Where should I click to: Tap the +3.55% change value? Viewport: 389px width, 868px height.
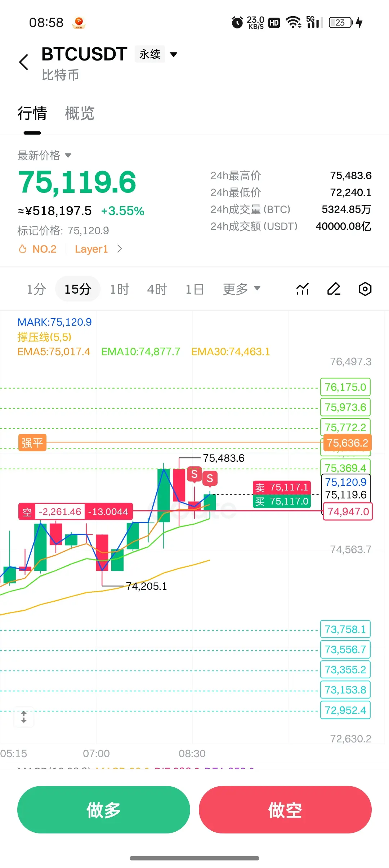click(x=122, y=211)
